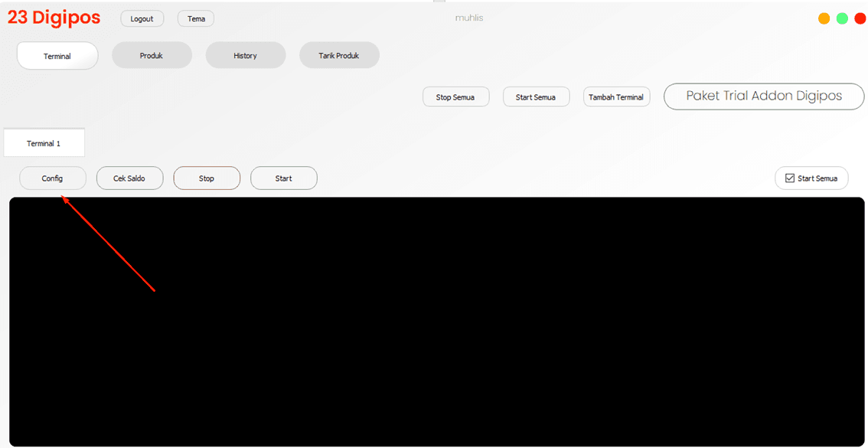Open the terminal Config button
Image resolution: width=868 pixels, height=448 pixels.
point(53,178)
